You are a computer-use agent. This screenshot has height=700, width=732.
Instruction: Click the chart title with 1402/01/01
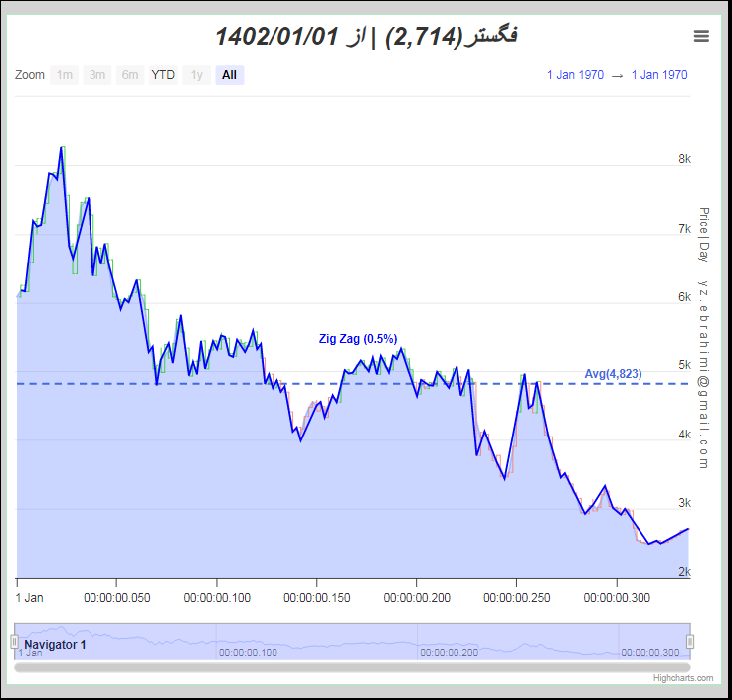pyautogui.click(x=366, y=37)
